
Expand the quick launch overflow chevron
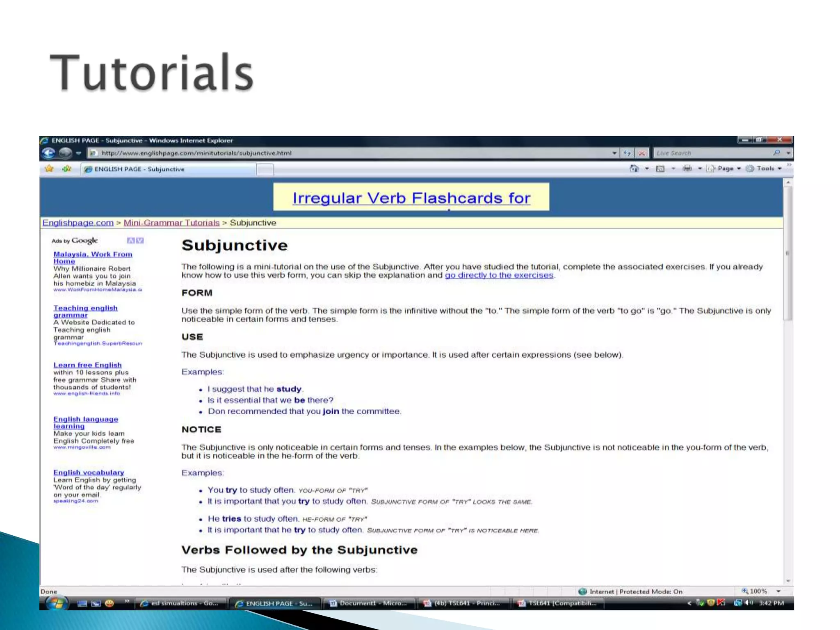[127, 601]
